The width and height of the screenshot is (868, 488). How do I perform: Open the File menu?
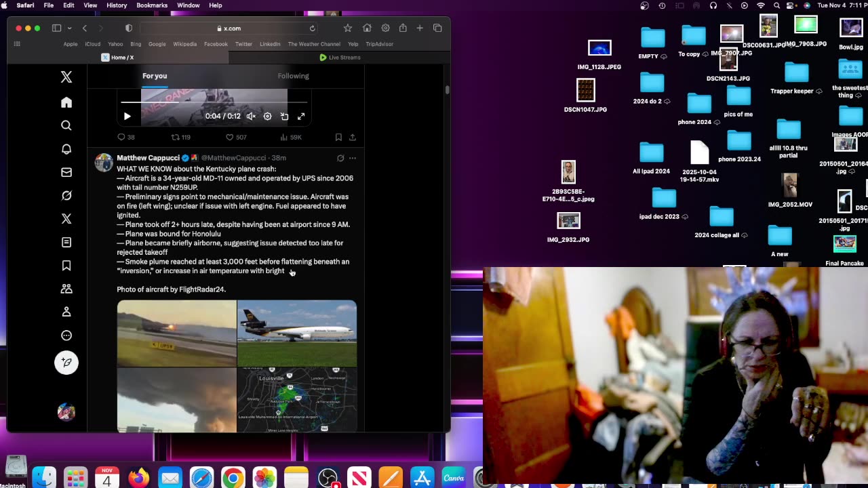click(49, 5)
